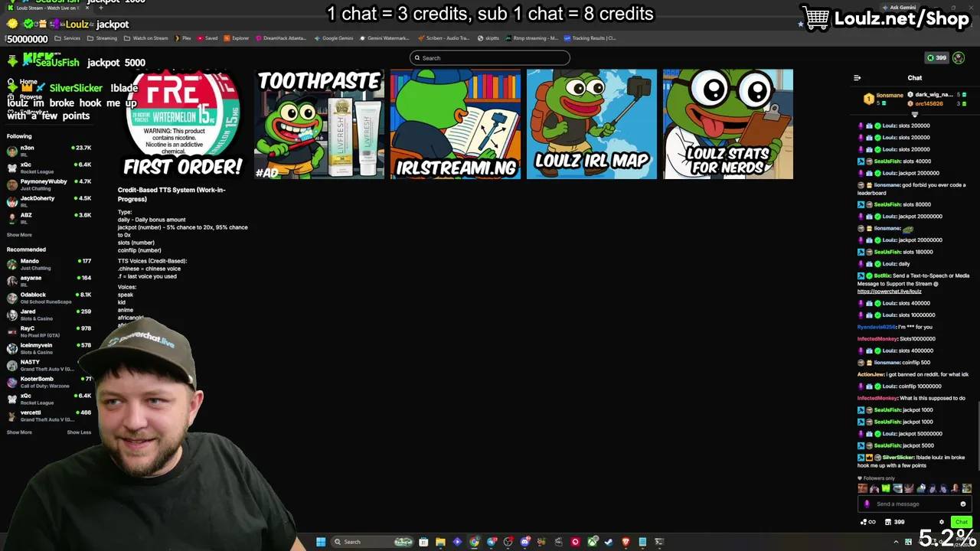Expand the chat leaderboard chevron
This screenshot has height=551, width=980.
pyautogui.click(x=914, y=114)
